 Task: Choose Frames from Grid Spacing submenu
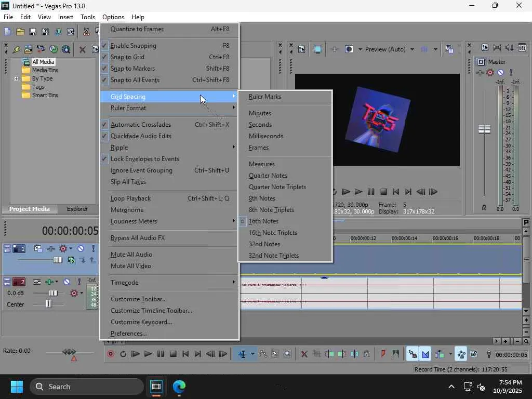[x=259, y=148]
